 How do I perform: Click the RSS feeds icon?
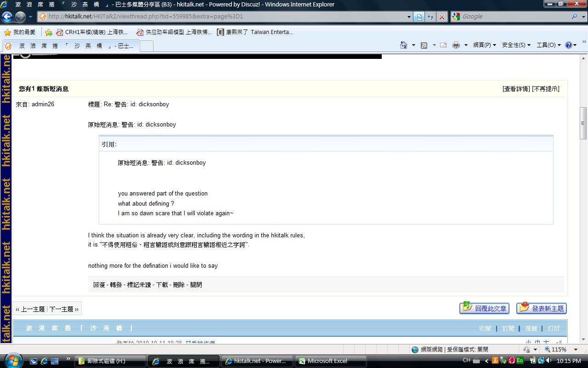[x=424, y=45]
